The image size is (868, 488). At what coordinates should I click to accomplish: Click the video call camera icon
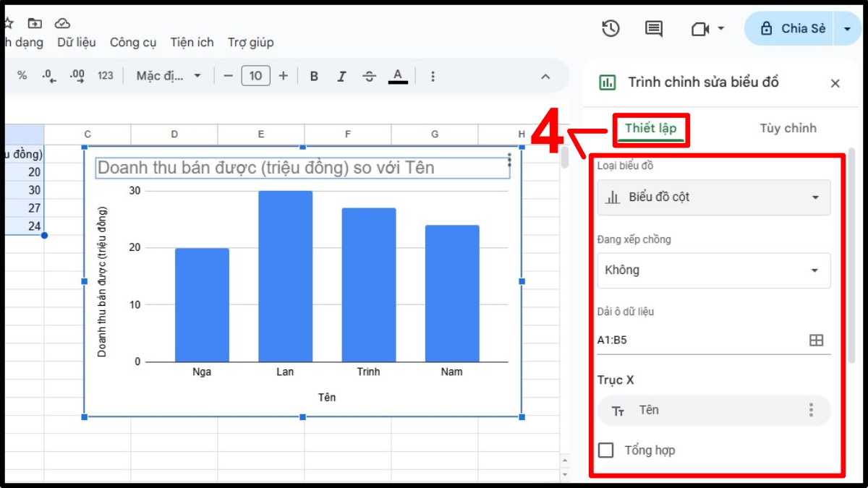(699, 28)
